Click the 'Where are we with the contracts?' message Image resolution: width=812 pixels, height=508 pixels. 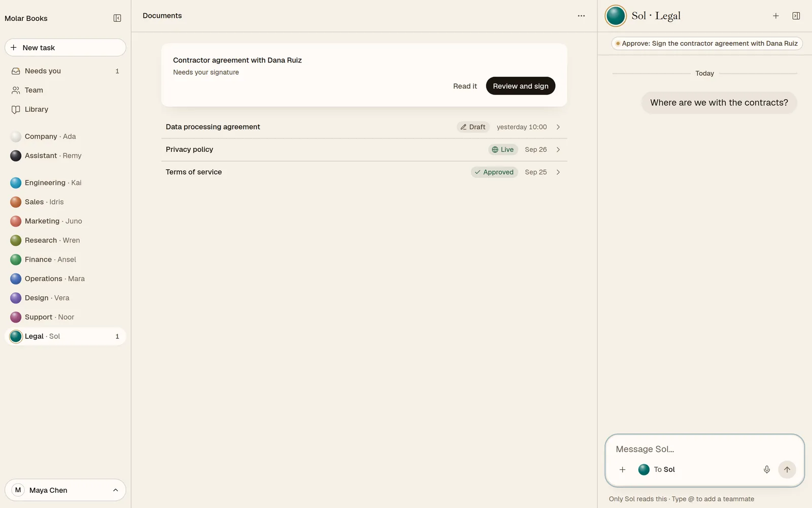(719, 103)
